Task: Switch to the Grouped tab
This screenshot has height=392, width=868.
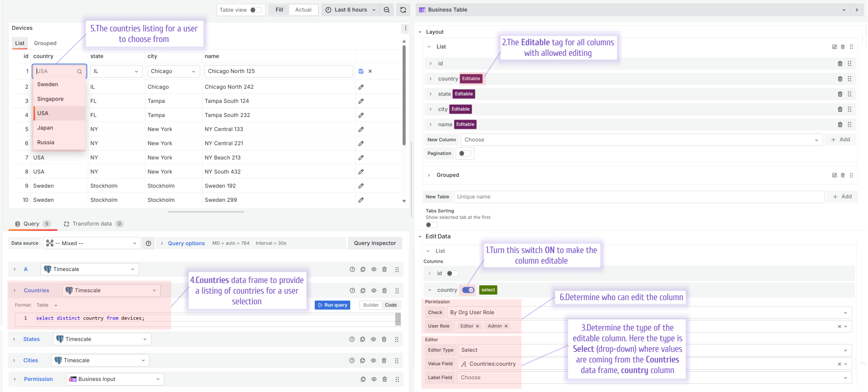Action: (45, 43)
